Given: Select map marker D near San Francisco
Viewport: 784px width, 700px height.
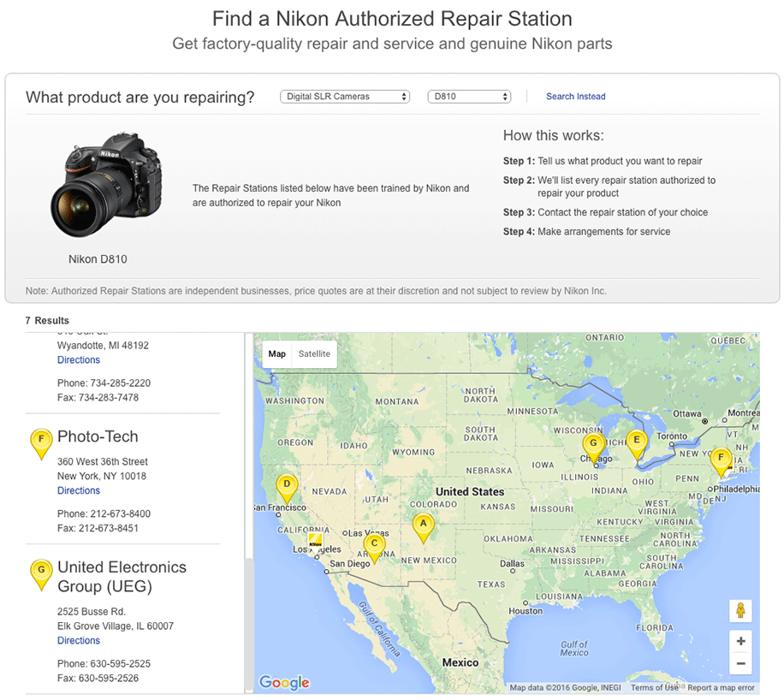Looking at the screenshot, I should 288,488.
